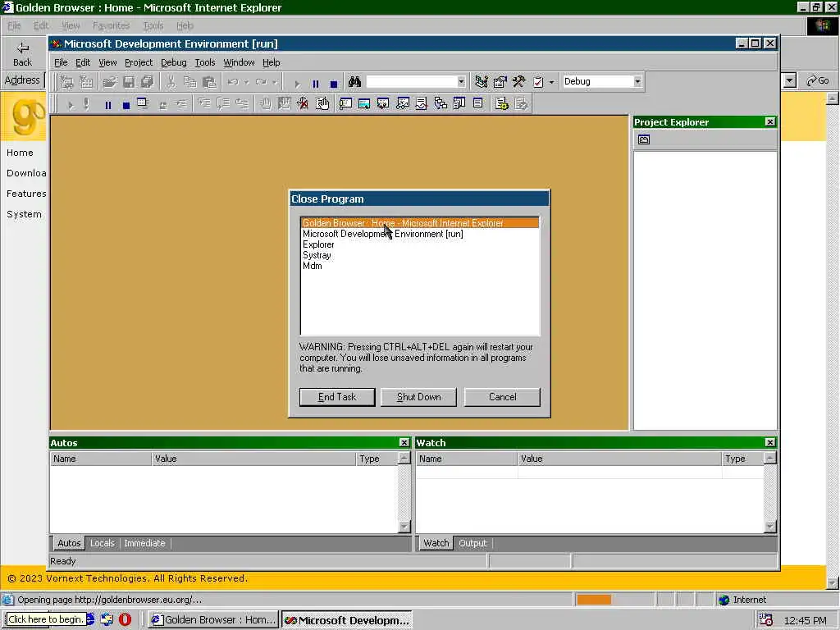Switch to the Locals tab
Viewport: 840px width, 630px height.
(102, 543)
